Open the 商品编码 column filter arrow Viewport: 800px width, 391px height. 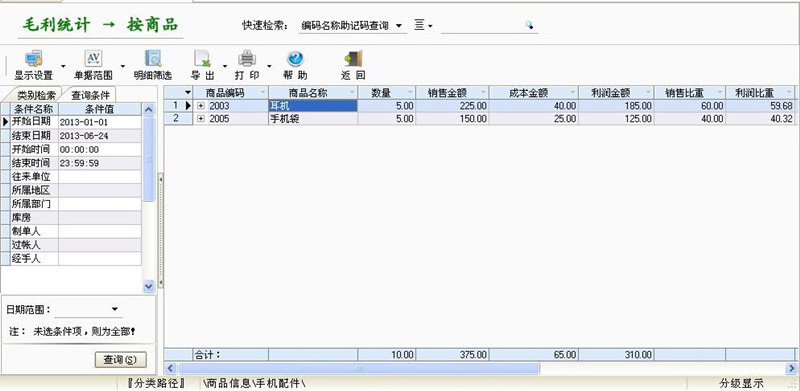(x=263, y=92)
